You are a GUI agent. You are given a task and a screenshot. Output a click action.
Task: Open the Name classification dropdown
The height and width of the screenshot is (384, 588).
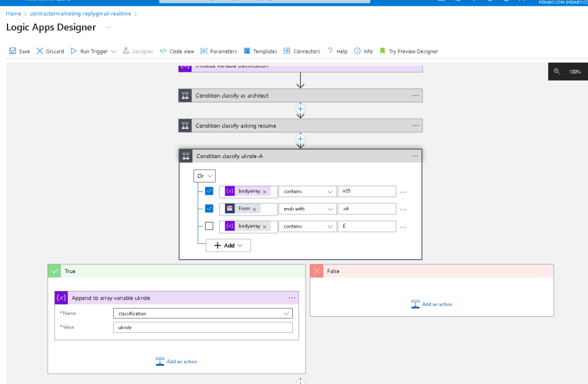pos(203,313)
